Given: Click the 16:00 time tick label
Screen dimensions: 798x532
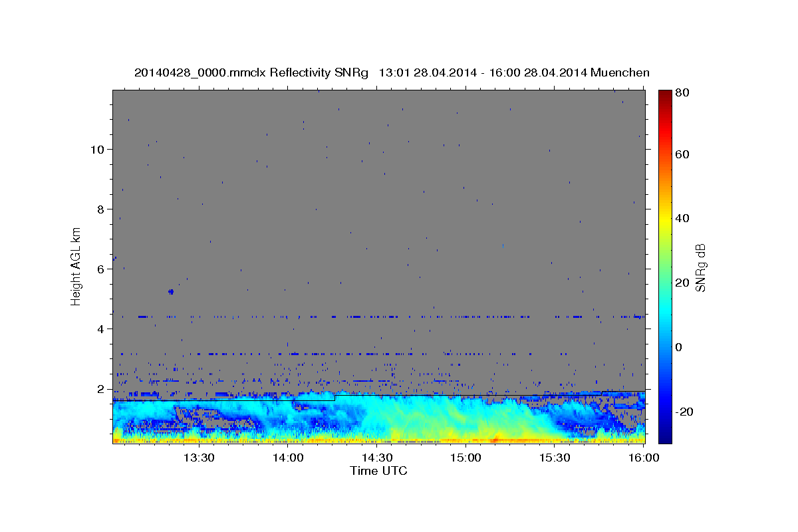Looking at the screenshot, I should pyautogui.click(x=643, y=458).
